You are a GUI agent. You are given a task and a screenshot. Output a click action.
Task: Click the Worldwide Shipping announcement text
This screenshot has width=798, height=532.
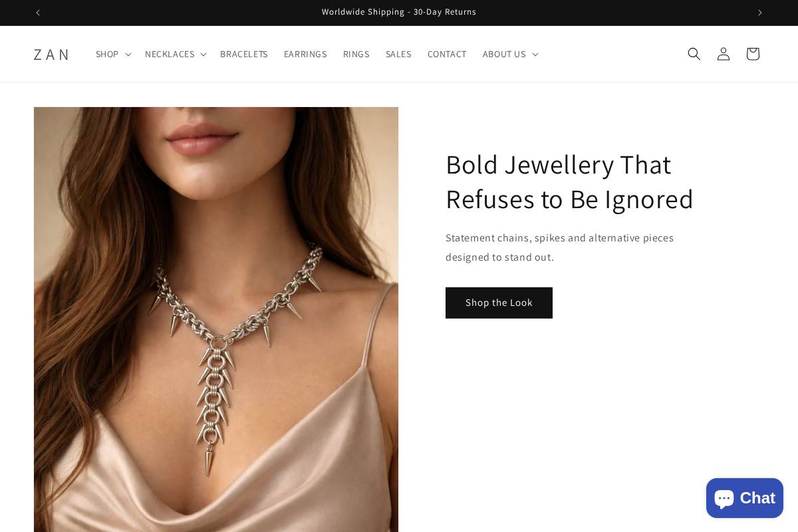click(x=399, y=12)
